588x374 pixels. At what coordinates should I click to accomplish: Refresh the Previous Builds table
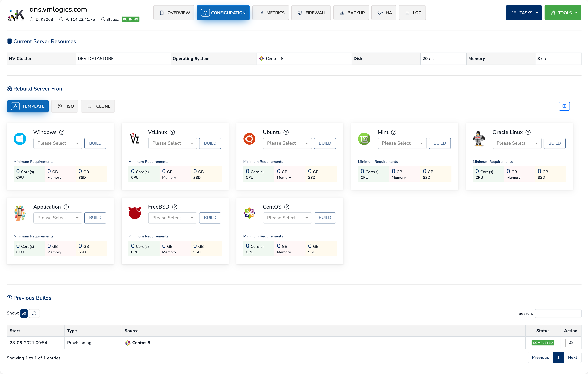34,313
